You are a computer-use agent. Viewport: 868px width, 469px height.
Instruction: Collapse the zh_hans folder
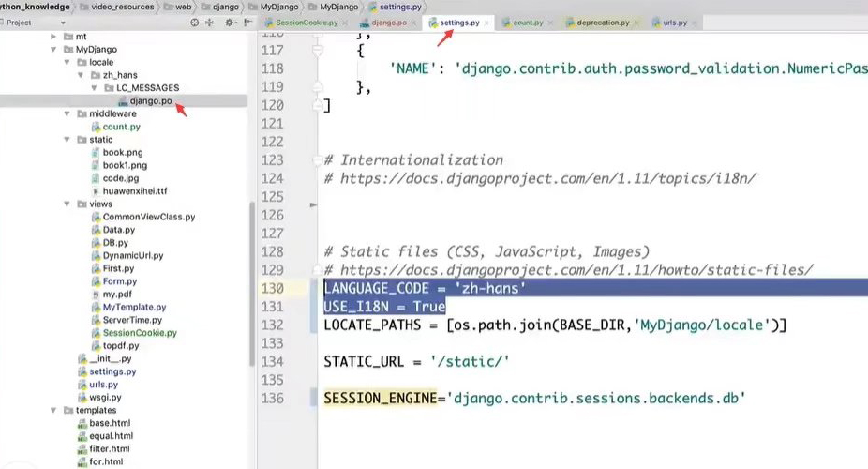point(81,75)
